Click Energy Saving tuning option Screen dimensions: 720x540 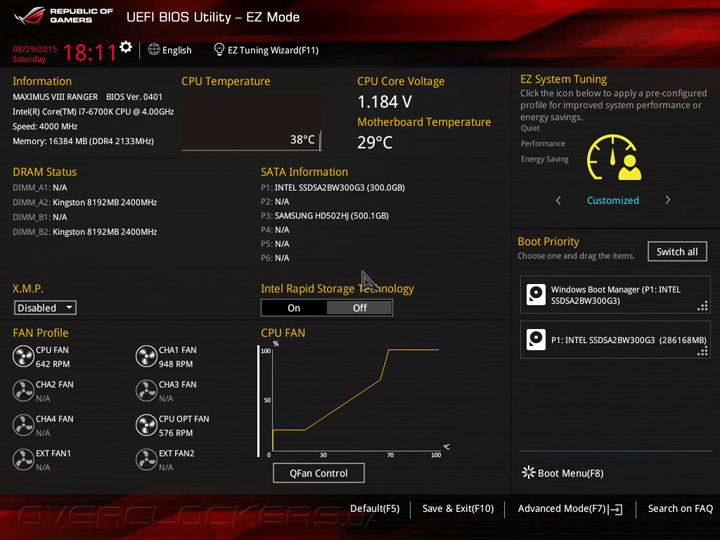click(x=545, y=159)
